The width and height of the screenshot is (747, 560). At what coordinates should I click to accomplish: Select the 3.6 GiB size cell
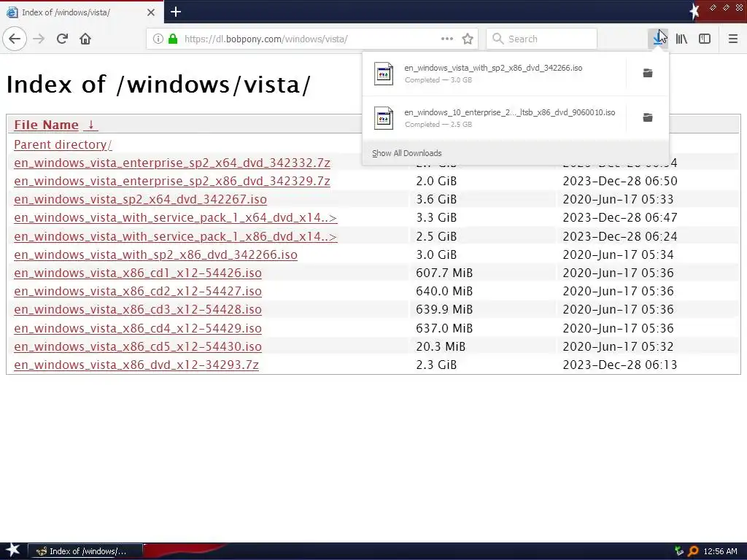pyautogui.click(x=436, y=199)
